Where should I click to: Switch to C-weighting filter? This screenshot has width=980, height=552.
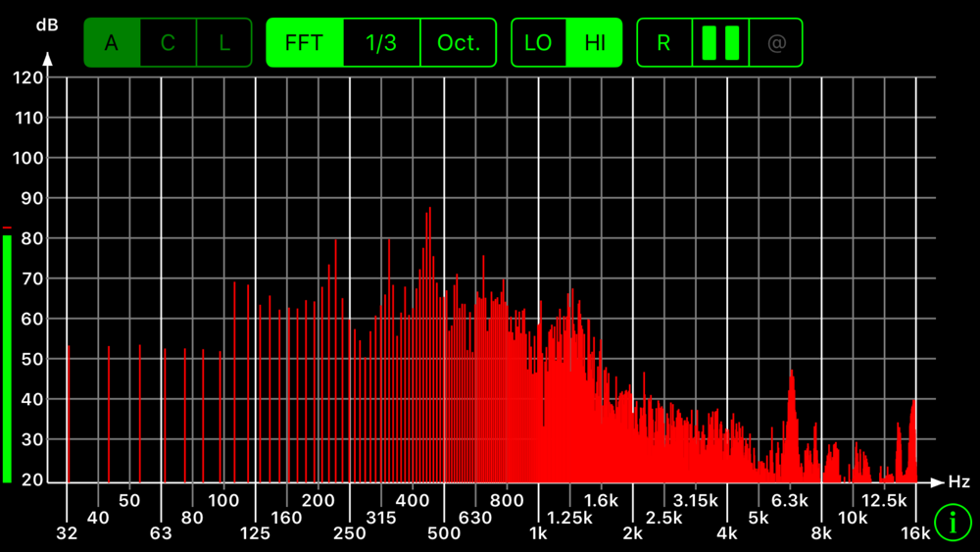[x=169, y=42]
